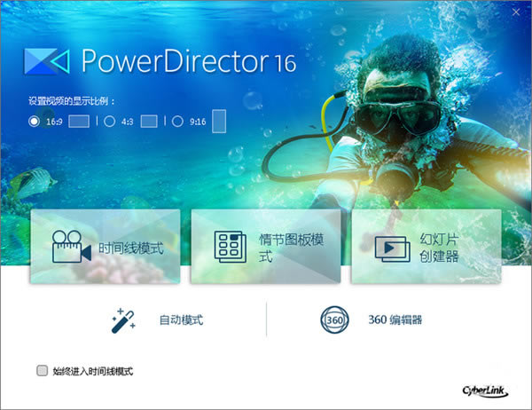This screenshot has height=410, width=532.
Task: Click the slideshow play-frame icon
Action: pyautogui.click(x=393, y=249)
